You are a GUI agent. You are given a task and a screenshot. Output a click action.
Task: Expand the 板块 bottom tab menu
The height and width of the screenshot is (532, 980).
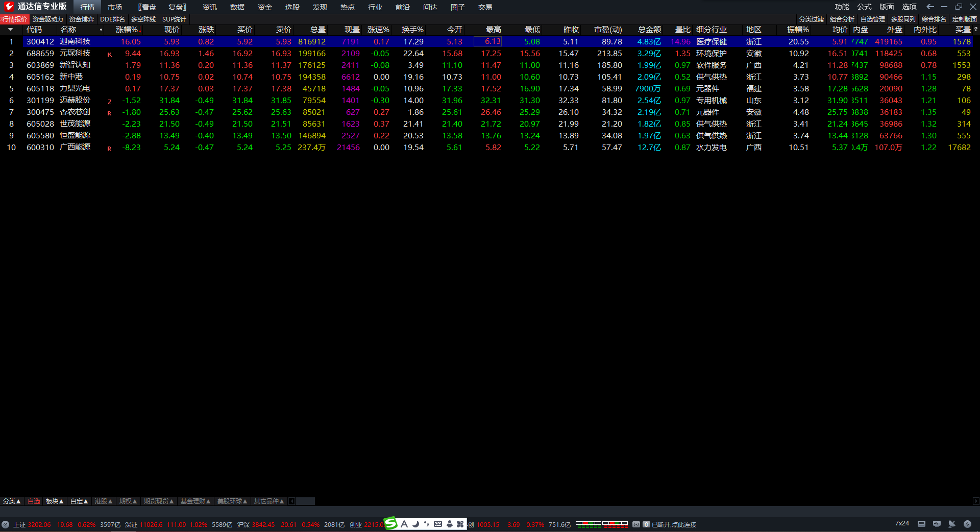[55, 501]
